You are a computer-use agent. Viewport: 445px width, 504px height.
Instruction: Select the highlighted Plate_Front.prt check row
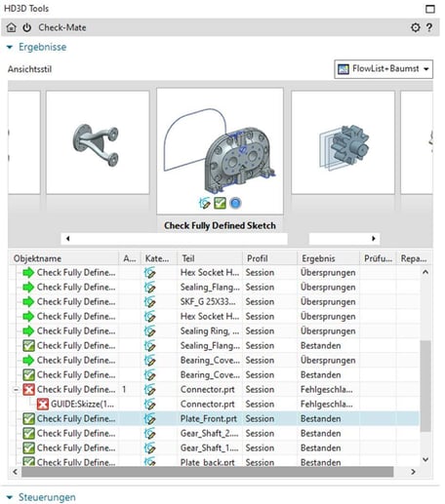(x=215, y=419)
